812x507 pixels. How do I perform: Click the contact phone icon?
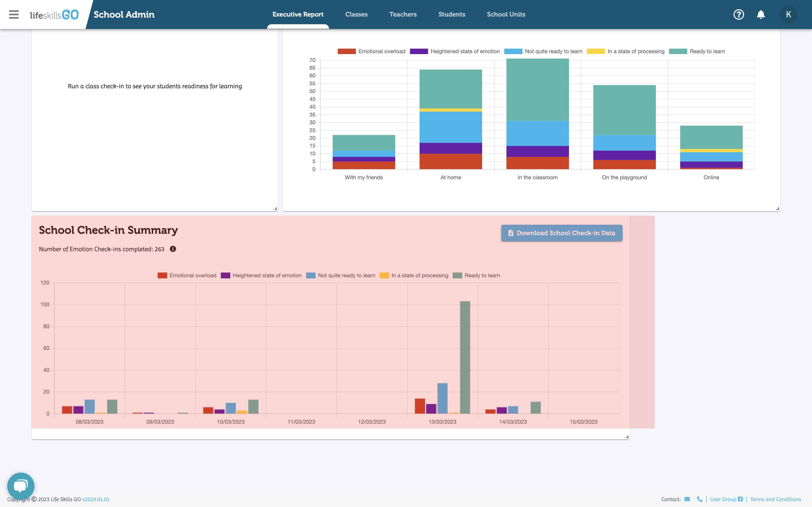[700, 499]
